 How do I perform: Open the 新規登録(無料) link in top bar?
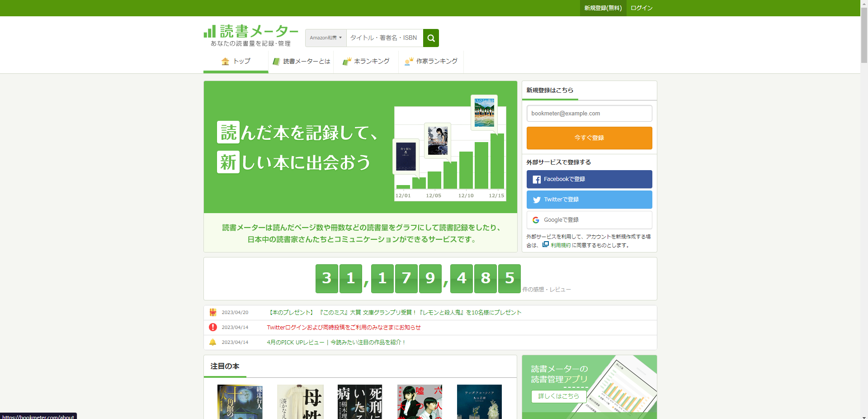[x=603, y=8]
